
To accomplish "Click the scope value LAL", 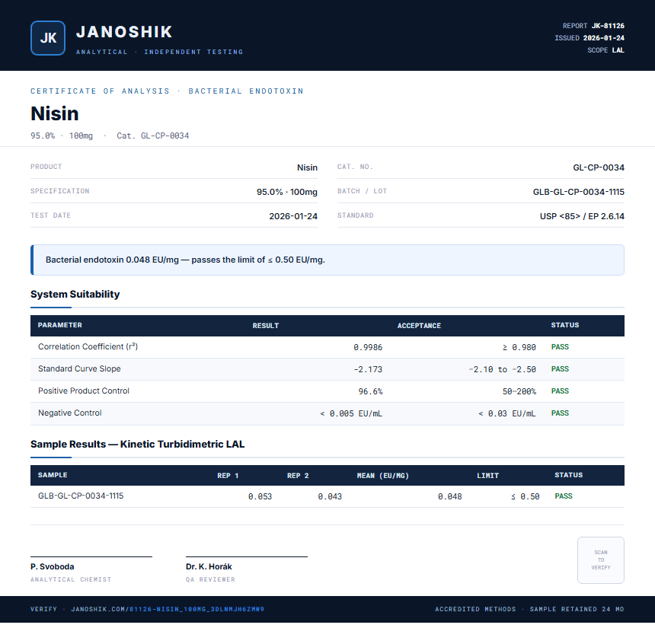I will tap(618, 49).
